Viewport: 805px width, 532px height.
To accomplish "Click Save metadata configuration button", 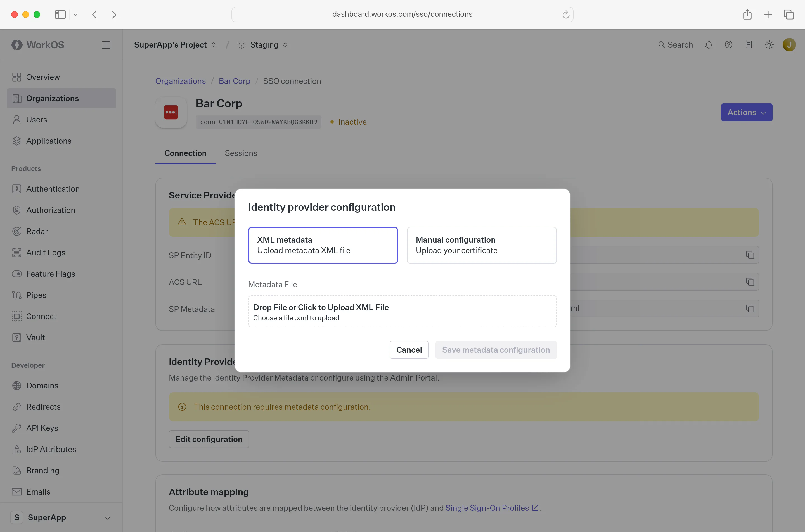I will pyautogui.click(x=496, y=350).
